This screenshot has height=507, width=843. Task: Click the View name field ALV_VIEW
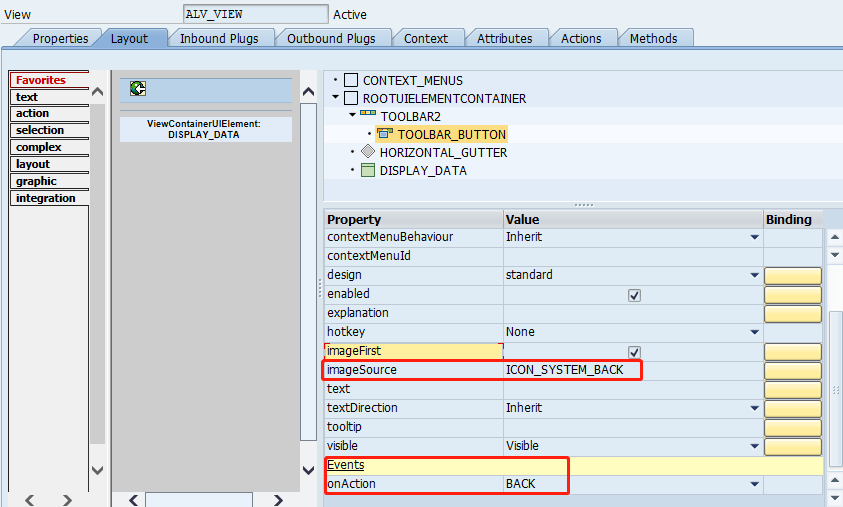tap(255, 14)
